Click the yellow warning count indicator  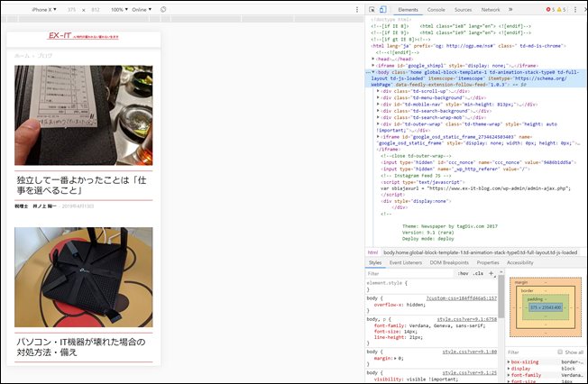point(561,9)
